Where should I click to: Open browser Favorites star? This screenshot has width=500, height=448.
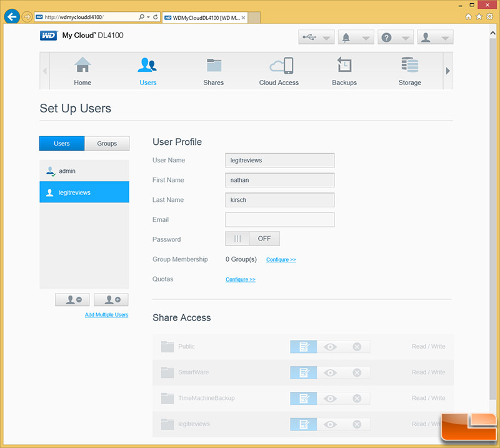point(479,17)
